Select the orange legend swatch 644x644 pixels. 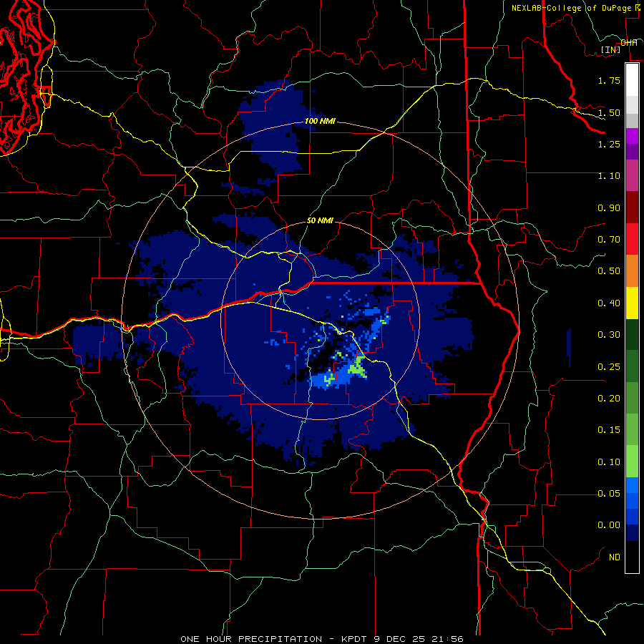[632, 270]
